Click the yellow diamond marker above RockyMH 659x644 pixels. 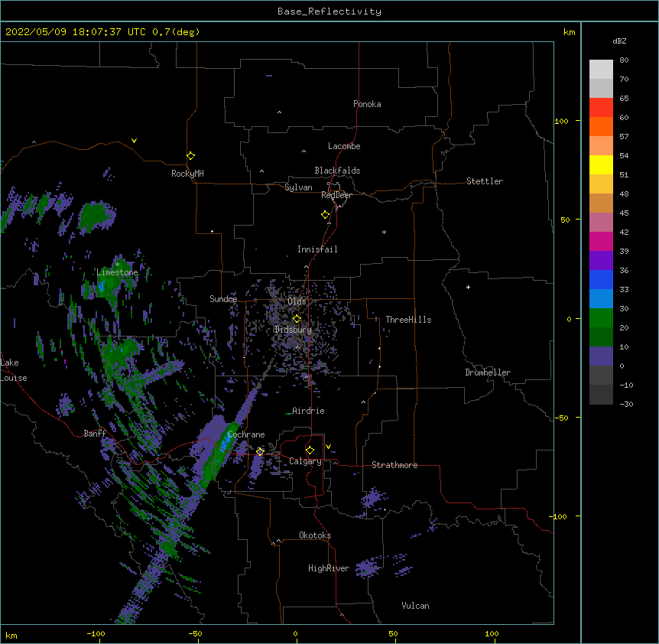click(x=190, y=156)
